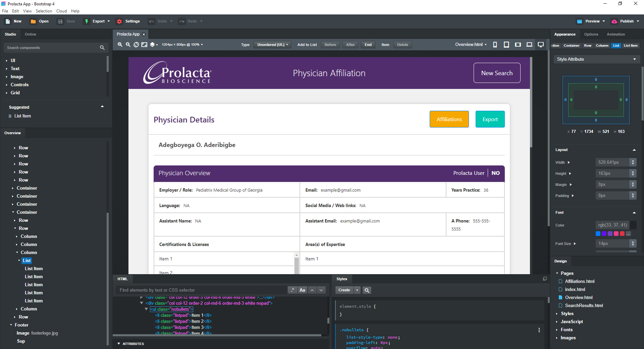Open SearchResults.html in Design panel
The height and width of the screenshot is (349, 644).
[584, 306]
